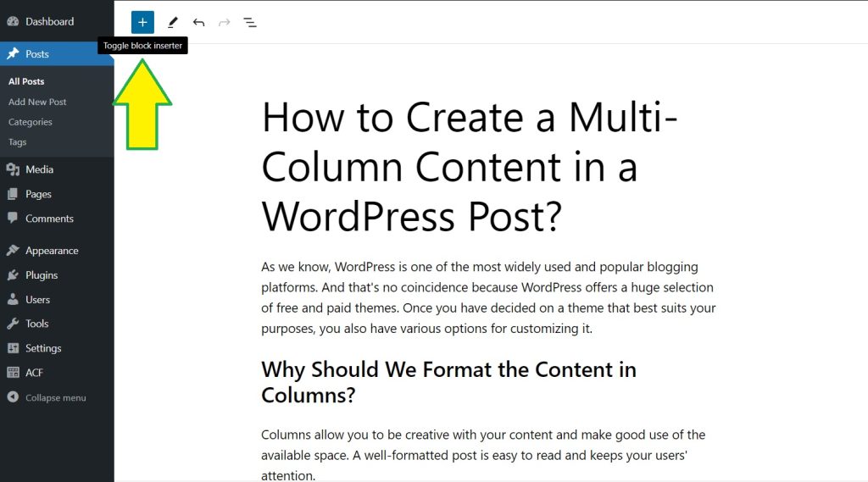Select the Tools pencil icon in toolbar
This screenshot has height=482, width=868.
click(173, 22)
